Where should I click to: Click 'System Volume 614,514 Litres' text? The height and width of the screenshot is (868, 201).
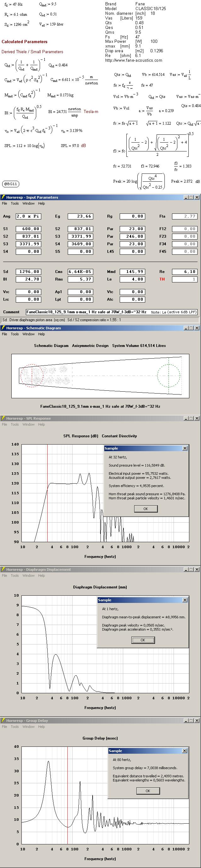(139, 345)
